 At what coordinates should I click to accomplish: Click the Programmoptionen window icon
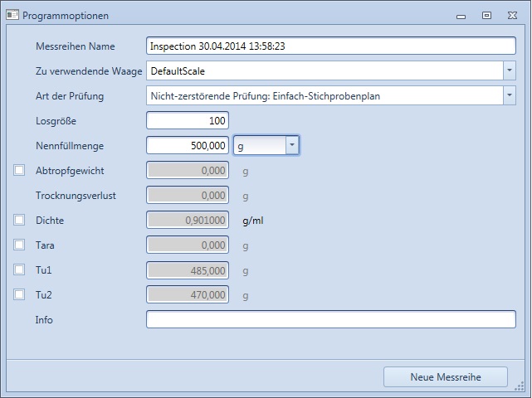[12, 15]
